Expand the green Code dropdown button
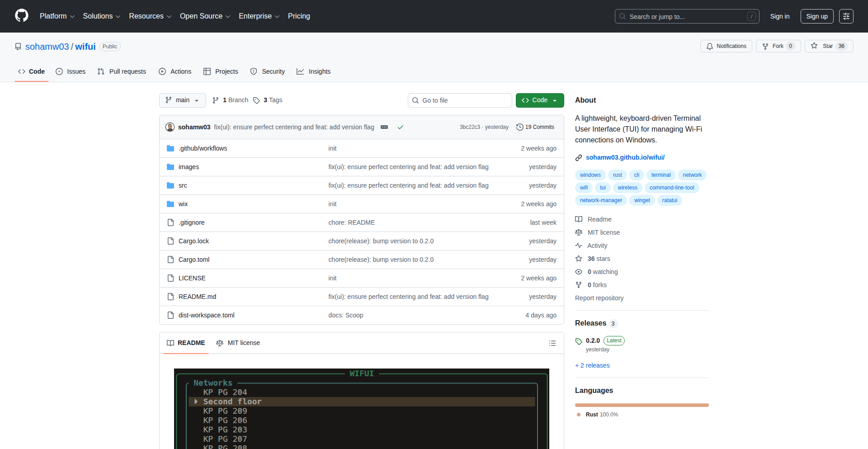 pos(539,100)
